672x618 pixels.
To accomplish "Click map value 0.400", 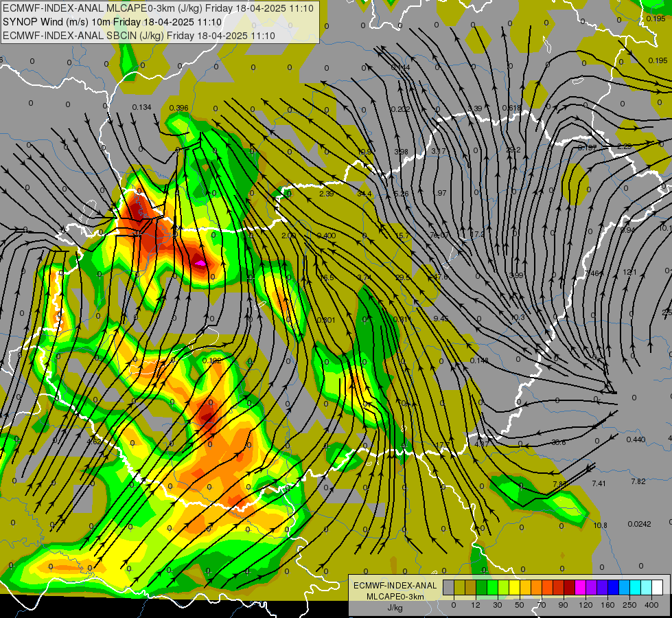I will click(x=326, y=236).
